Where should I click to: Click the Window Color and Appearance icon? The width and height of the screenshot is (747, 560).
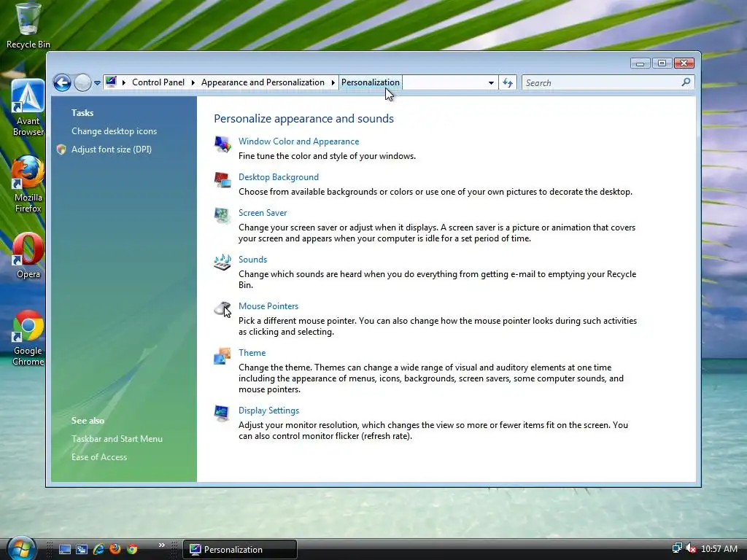222,144
